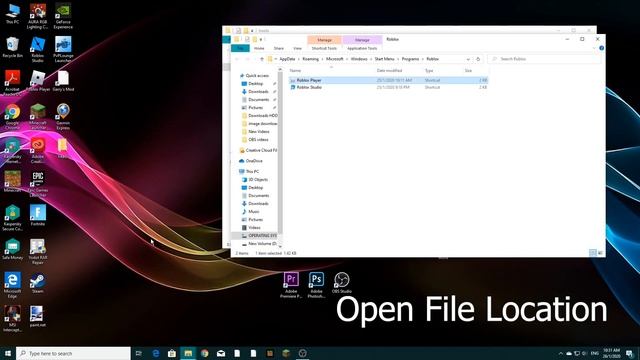The image size is (640, 360).
Task: Open the Quick Access Toolbar customize dropdown
Action: (x=261, y=40)
